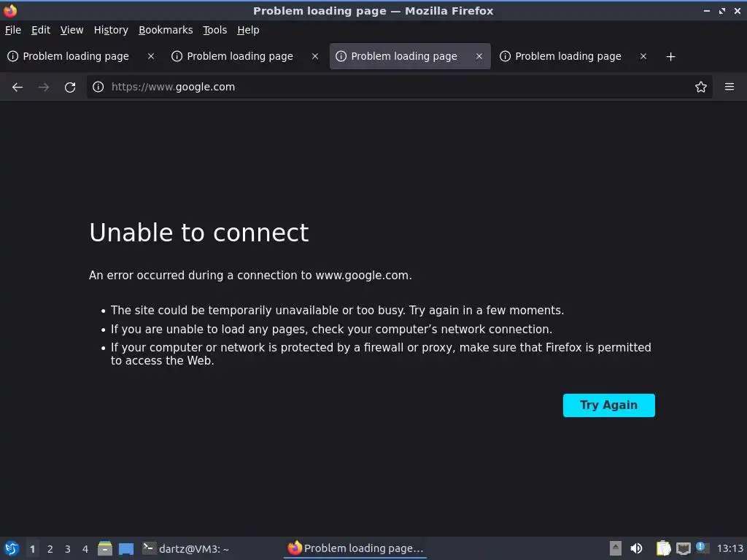This screenshot has height=560, width=747.
Task: Click the 13:13 panel clock
Action: pos(729,548)
